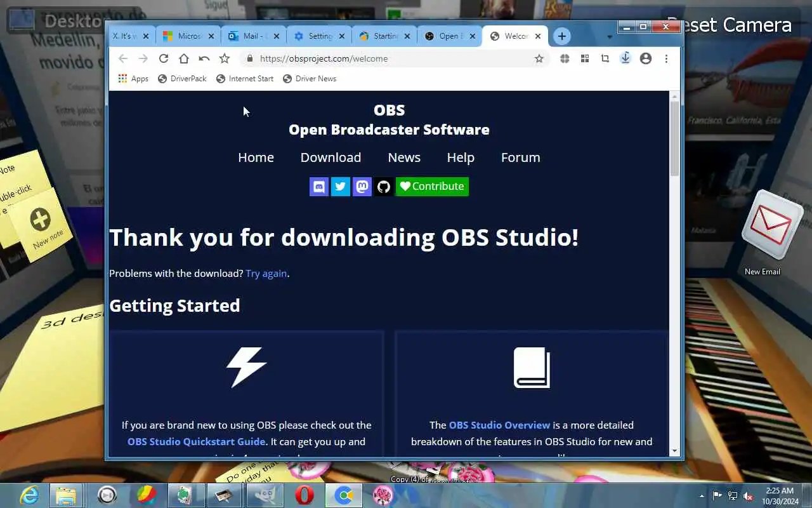The image size is (812, 508).
Task: Open GIMP from the taskbar
Action: coord(265,495)
